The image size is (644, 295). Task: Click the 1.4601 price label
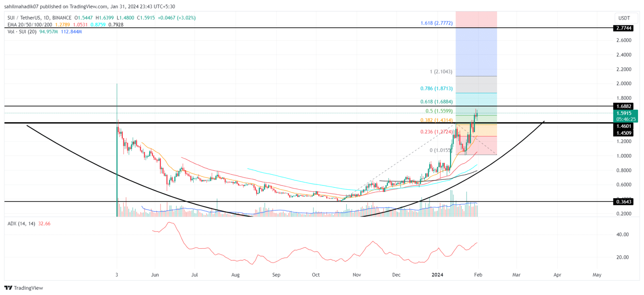point(624,126)
